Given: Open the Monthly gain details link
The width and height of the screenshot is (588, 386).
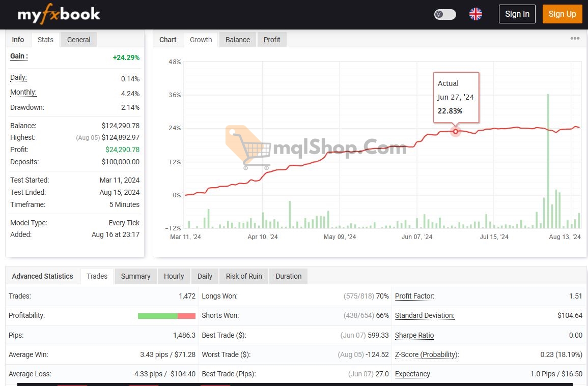Looking at the screenshot, I should [23, 92].
